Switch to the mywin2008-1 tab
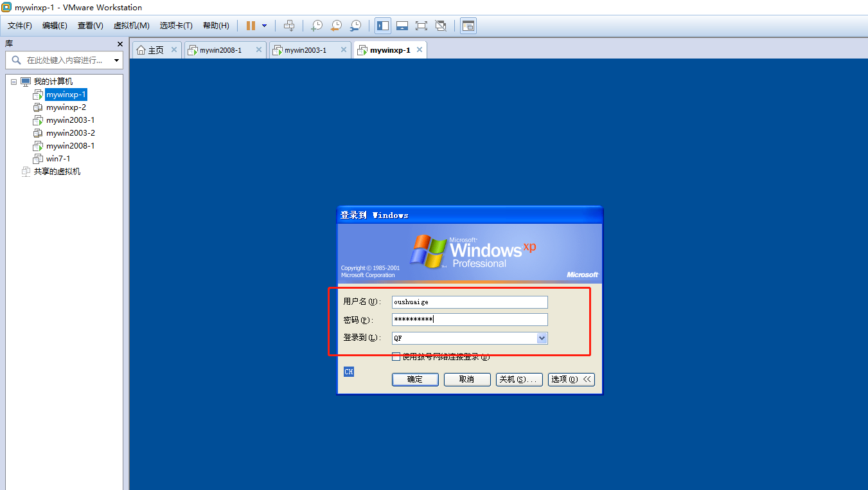Screen dimensions: 868x490 220,50
